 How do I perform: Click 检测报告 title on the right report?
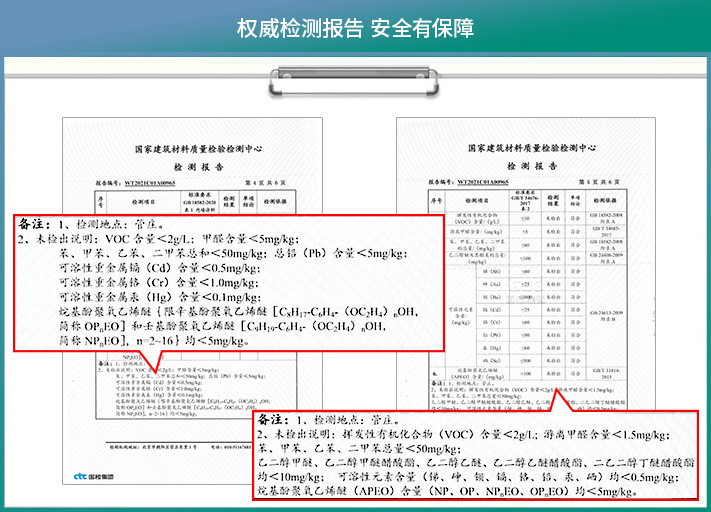(532, 166)
